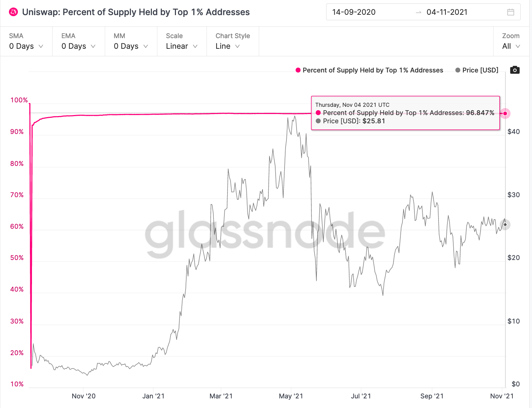Expand the MM days dropdown
This screenshot has width=532, height=408.
click(x=131, y=46)
